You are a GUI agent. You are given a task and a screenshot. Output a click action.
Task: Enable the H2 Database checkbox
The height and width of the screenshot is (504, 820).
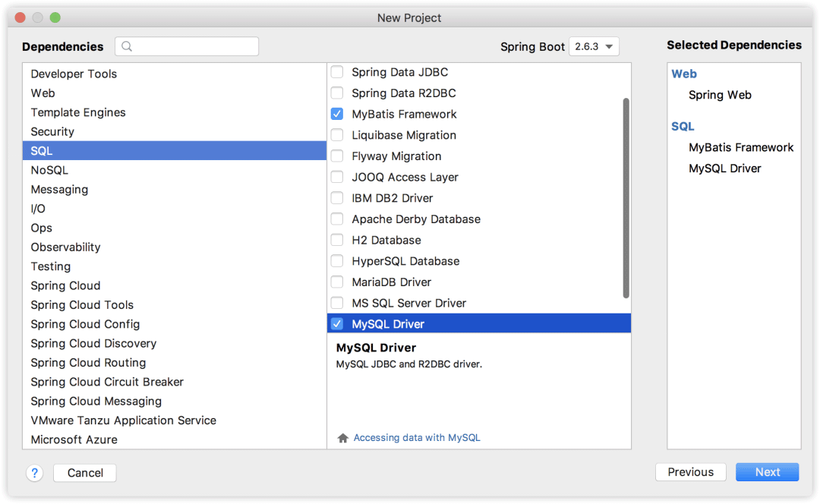click(337, 240)
